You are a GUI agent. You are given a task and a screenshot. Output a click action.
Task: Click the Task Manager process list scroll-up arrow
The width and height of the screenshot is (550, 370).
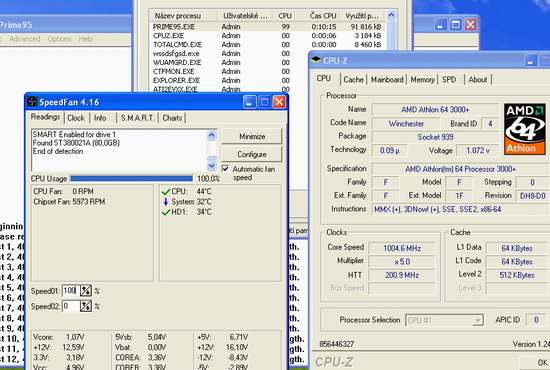pos(391,15)
